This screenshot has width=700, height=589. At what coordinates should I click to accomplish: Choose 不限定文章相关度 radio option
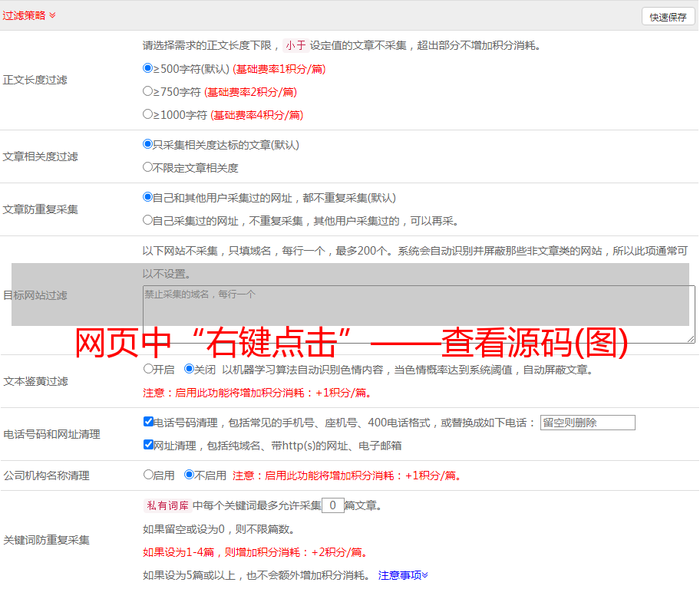pyautogui.click(x=148, y=167)
